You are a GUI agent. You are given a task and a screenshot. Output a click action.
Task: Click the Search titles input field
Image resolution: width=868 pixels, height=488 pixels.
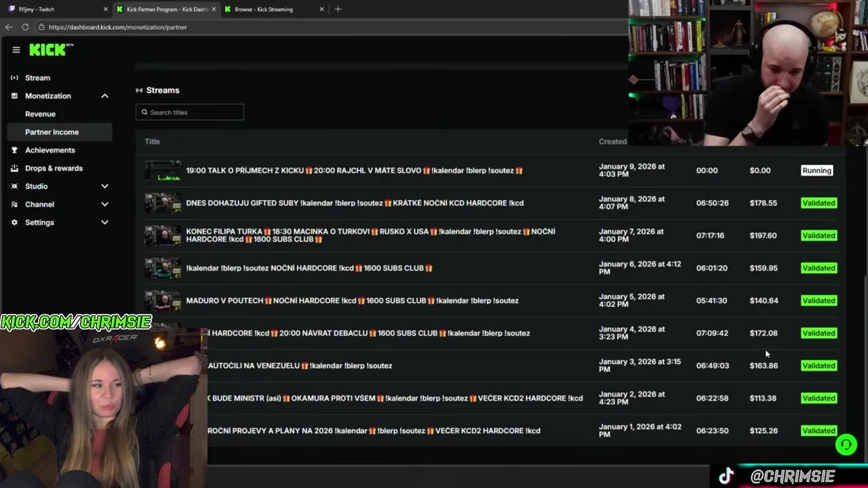(190, 113)
